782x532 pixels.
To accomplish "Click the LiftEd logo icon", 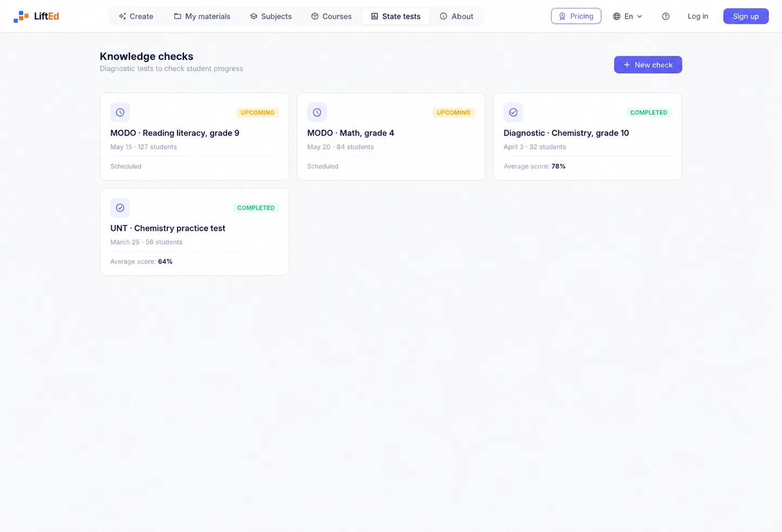I will (x=21, y=16).
